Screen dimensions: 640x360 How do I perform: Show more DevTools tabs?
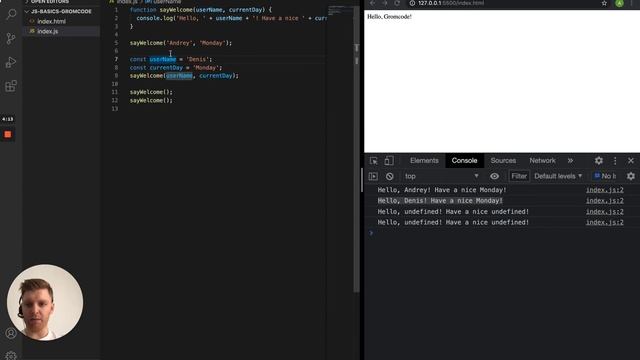(x=570, y=161)
